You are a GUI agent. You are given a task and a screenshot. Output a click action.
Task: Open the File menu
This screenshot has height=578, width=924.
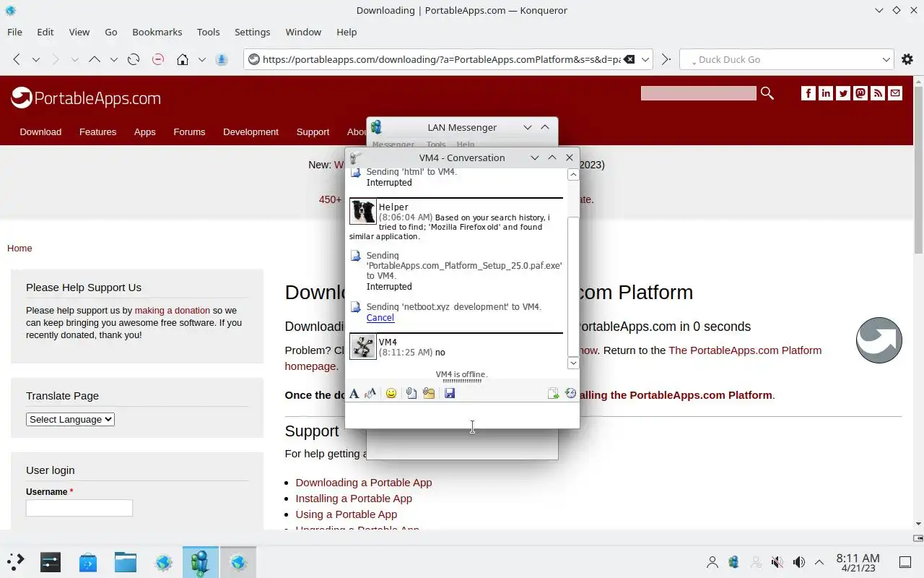[x=14, y=32]
